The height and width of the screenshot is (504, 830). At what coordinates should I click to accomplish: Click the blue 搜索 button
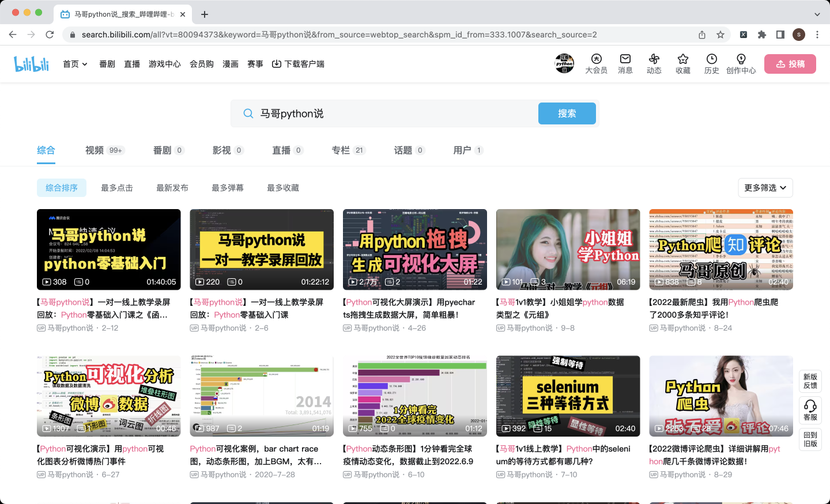tap(567, 113)
